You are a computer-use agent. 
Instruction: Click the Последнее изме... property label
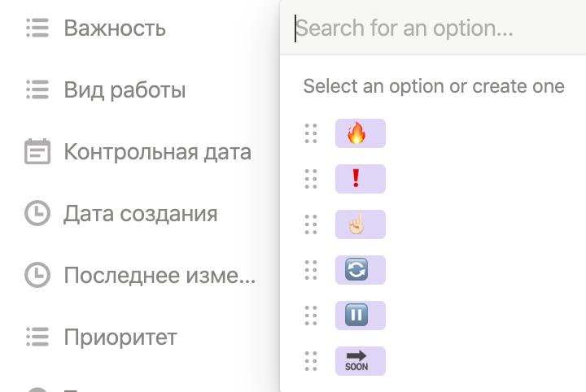pos(160,276)
